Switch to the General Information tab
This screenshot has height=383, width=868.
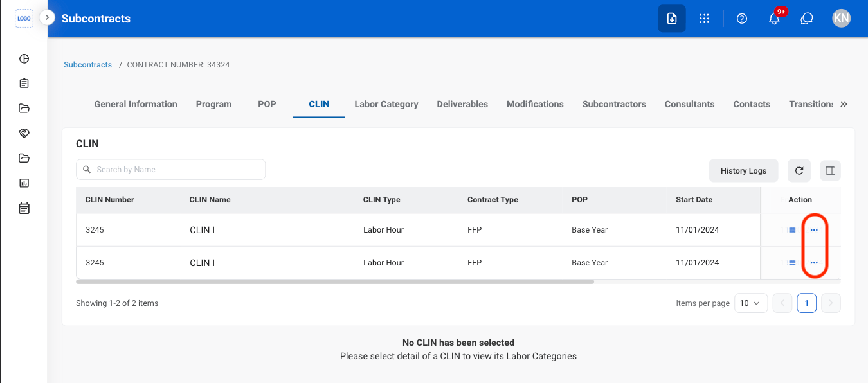coord(136,104)
